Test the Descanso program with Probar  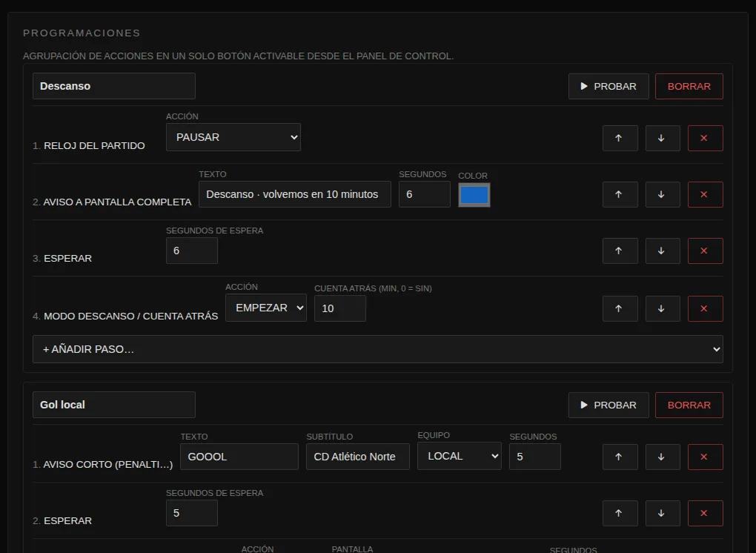[609, 86]
